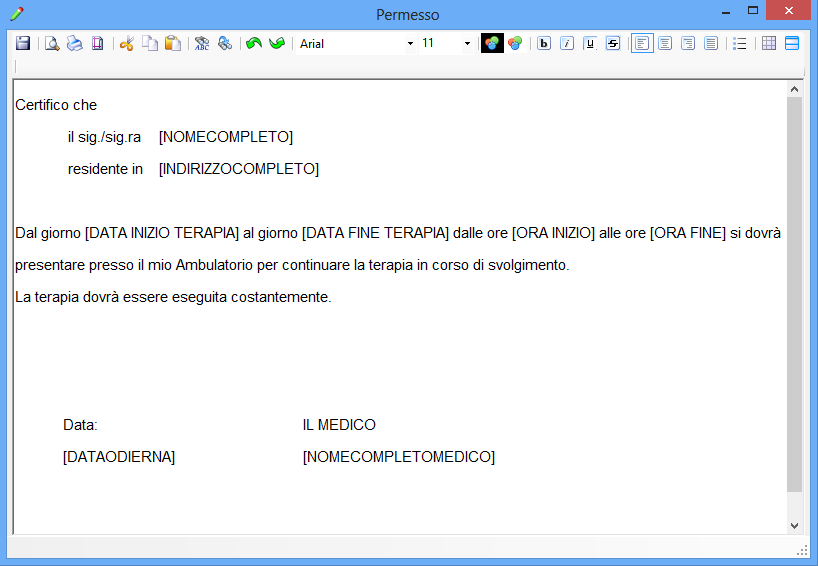Click the [DATA INIZIO TERAPIA] placeholder

coord(162,233)
